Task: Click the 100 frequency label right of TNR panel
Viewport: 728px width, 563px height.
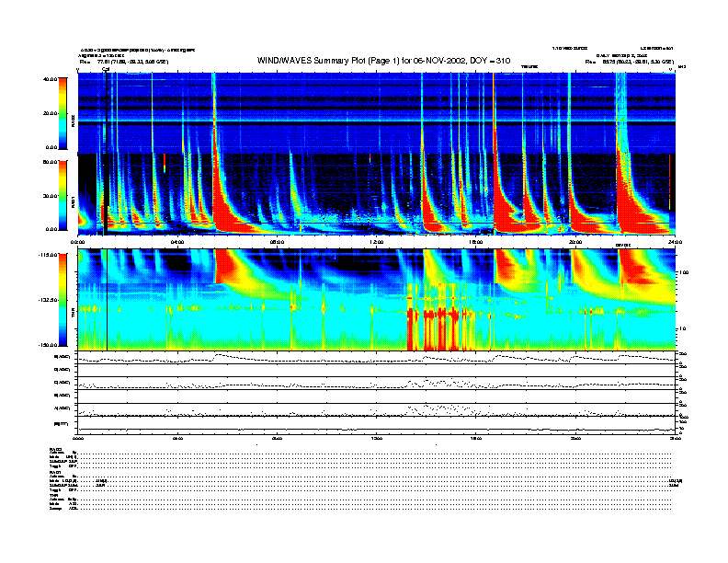Action: tap(683, 272)
